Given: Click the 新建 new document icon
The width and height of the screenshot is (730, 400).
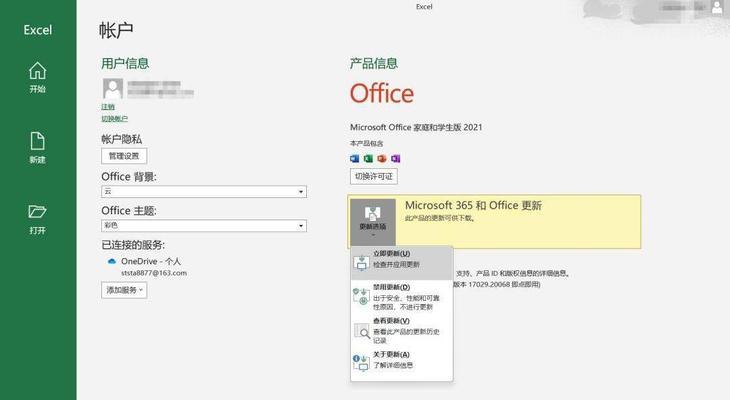Looking at the screenshot, I should [x=37, y=141].
